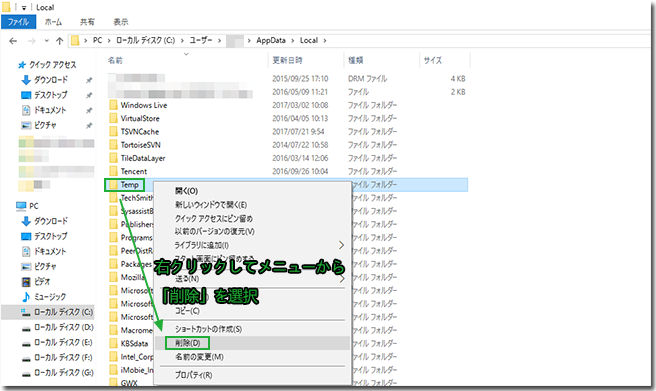
Task: Click AppData in the address breadcrumb
Action: click(271, 40)
